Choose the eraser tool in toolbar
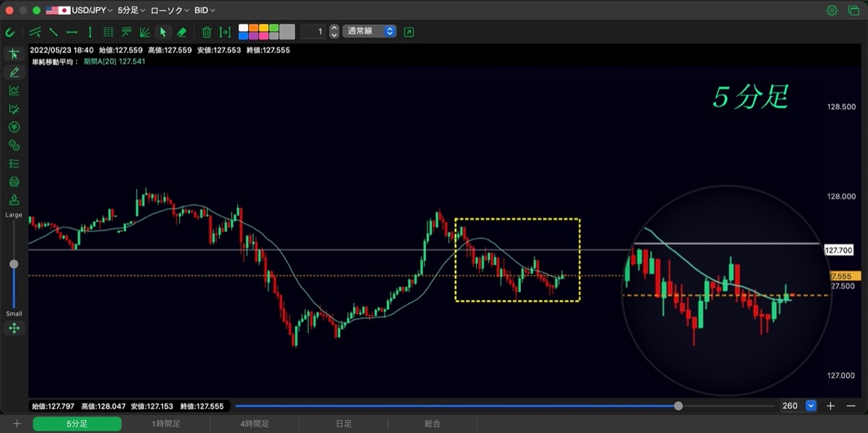 tap(182, 32)
